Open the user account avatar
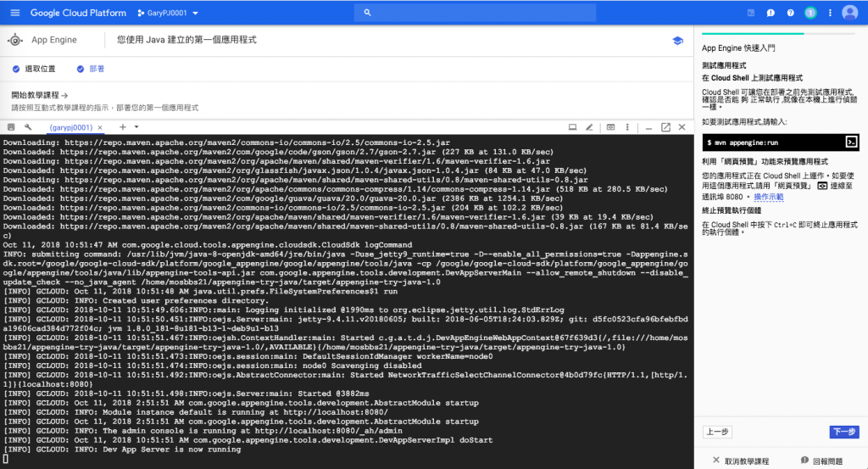The image size is (868, 469). point(849,12)
